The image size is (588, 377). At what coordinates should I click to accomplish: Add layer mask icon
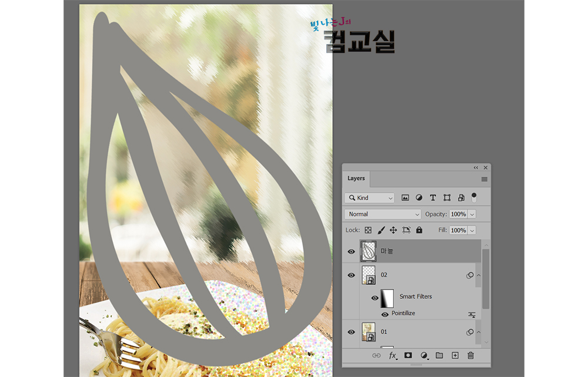(x=408, y=355)
